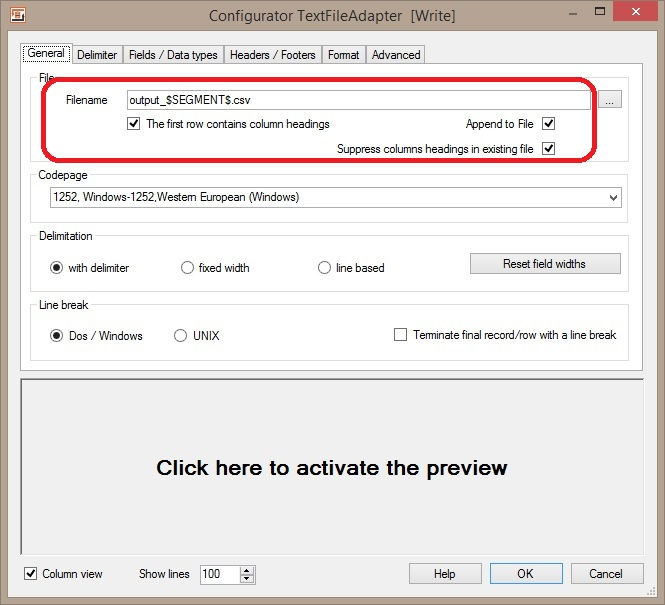Toggle the Column view checkbox
This screenshot has height=605, width=665.
click(32, 574)
